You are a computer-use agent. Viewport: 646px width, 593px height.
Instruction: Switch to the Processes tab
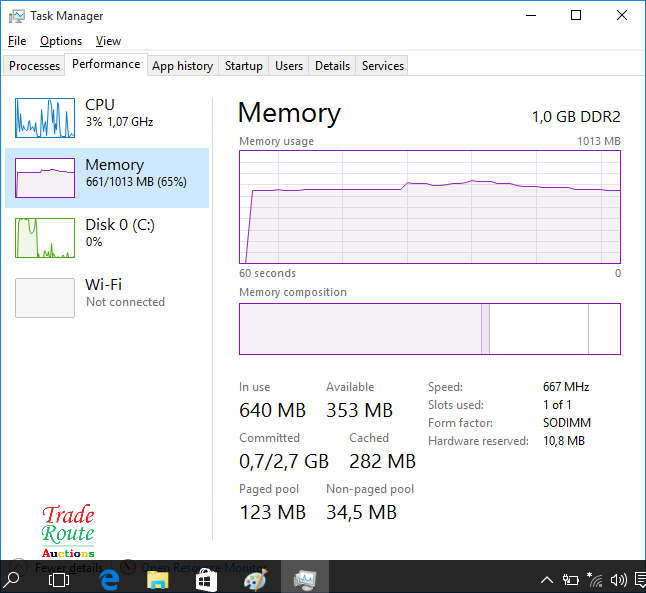coord(35,66)
